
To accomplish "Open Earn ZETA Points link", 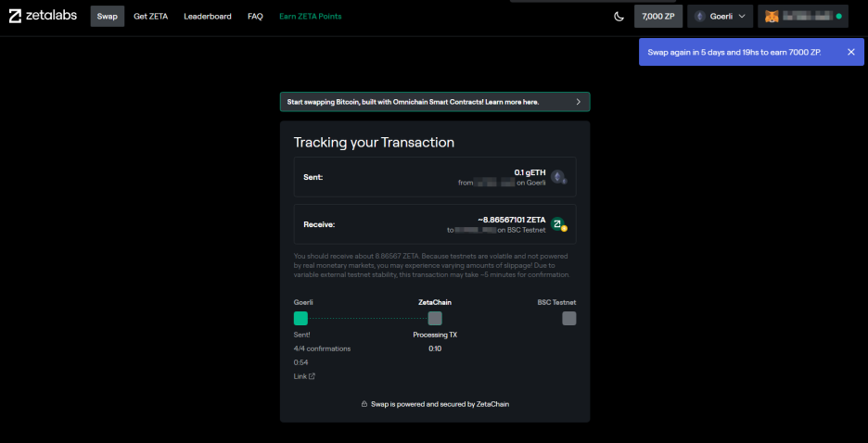I will coord(311,17).
